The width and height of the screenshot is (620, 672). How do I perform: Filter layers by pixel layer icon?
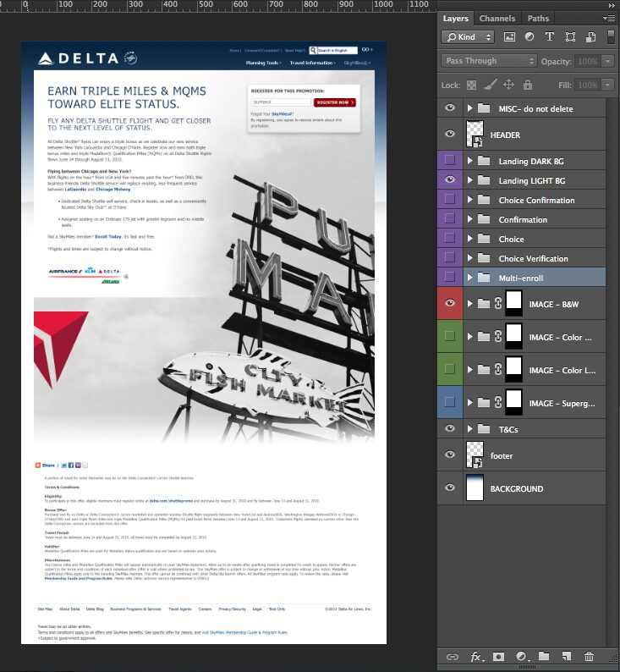(x=509, y=37)
